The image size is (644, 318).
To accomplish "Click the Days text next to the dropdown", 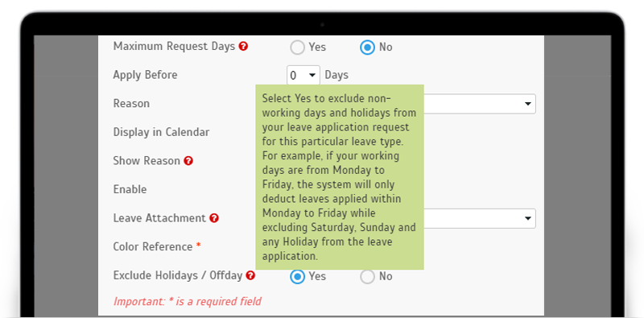I will (336, 75).
